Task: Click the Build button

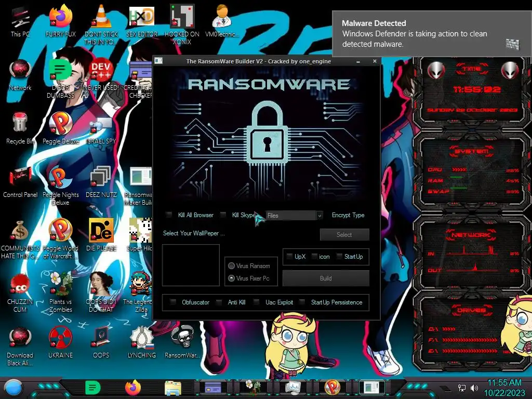Action: click(326, 278)
